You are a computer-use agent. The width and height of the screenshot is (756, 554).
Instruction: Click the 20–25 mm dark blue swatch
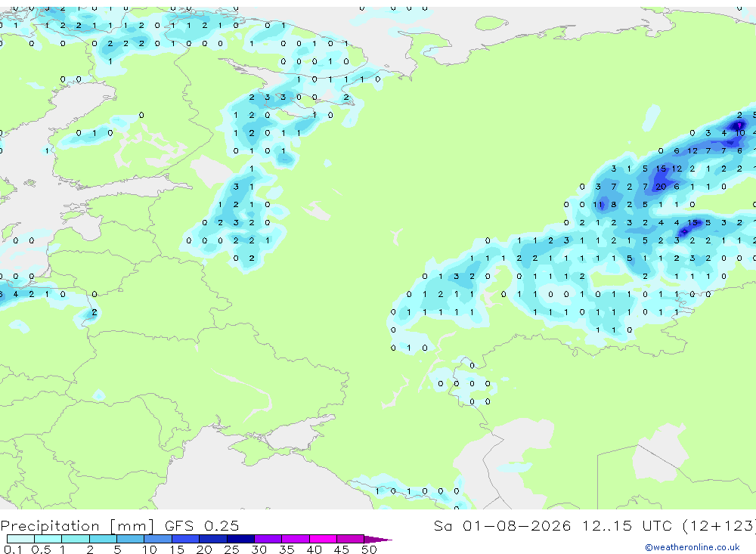tap(212, 539)
